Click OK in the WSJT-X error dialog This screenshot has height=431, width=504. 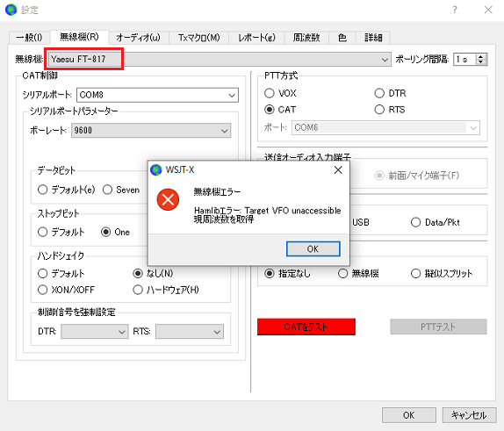pyautogui.click(x=313, y=249)
